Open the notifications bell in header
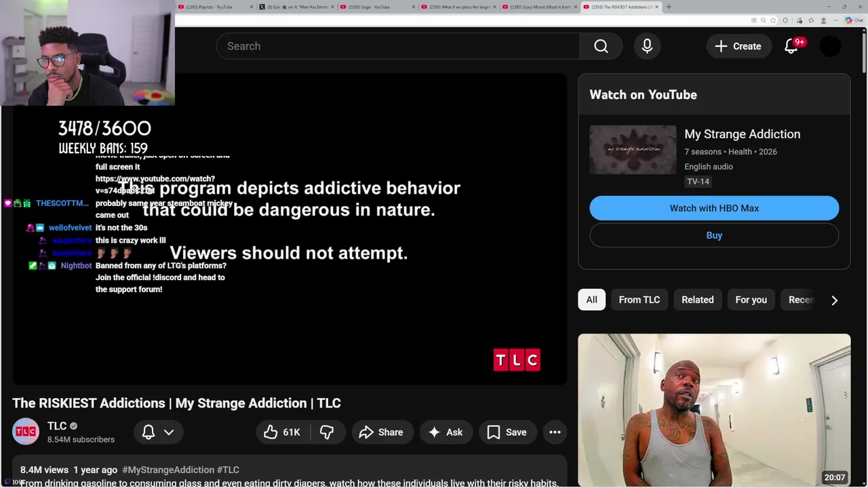Screen dimensions: 868x488 pyautogui.click(x=791, y=46)
